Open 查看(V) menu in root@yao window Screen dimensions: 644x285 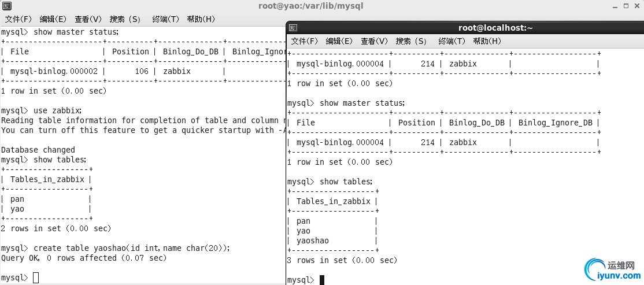[x=88, y=19]
